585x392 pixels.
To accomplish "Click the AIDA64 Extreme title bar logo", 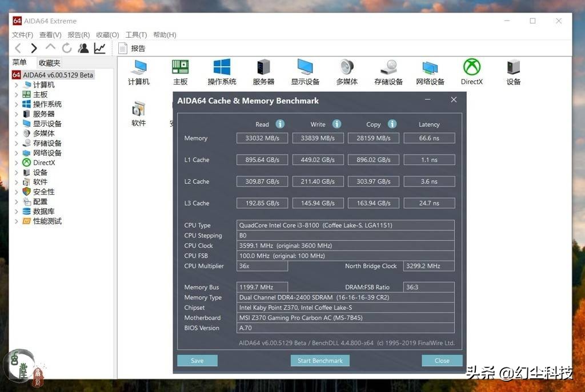I will coord(17,21).
